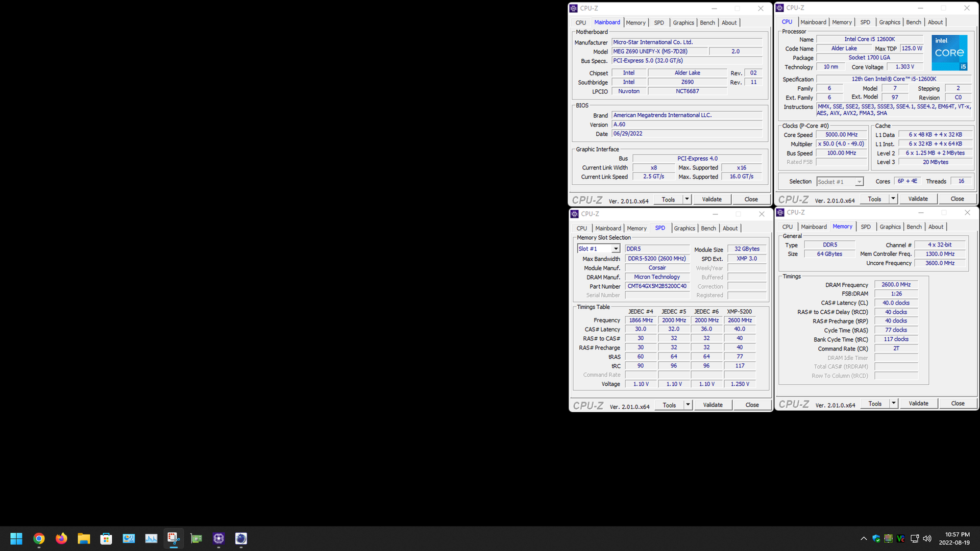Viewport: 980px width, 551px height.
Task: Click the XMP-5200 column header
Action: point(739,311)
